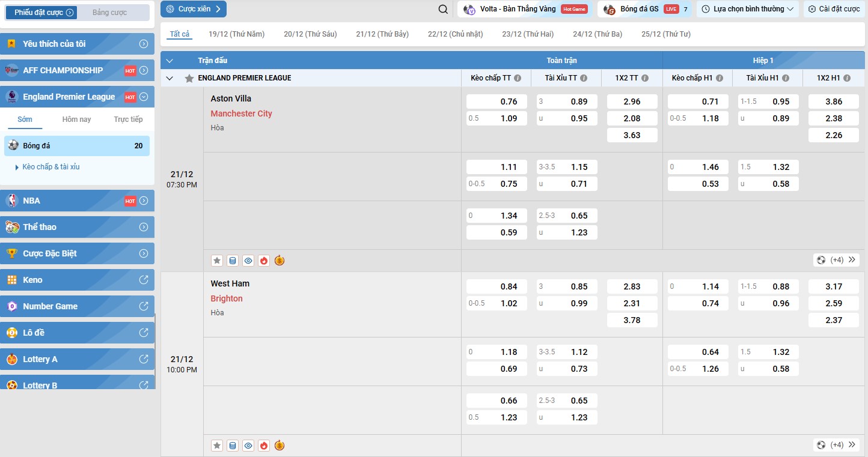Viewport: 868px width, 457px height.
Task: Click the coin icon under West Ham match
Action: coord(280,446)
